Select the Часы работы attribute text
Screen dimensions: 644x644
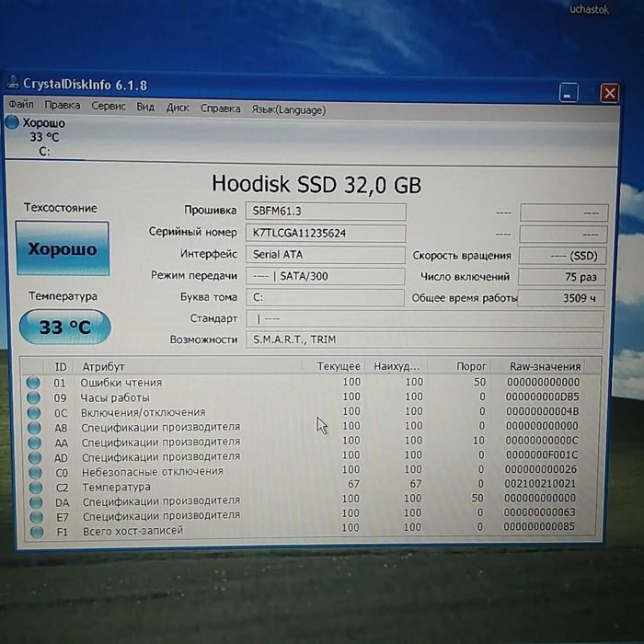(115, 397)
